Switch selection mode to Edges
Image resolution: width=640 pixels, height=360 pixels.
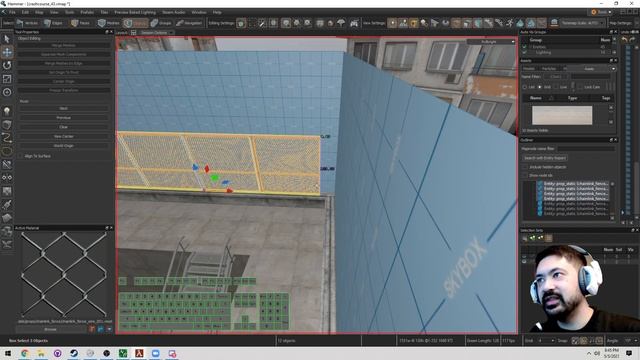tap(53, 23)
